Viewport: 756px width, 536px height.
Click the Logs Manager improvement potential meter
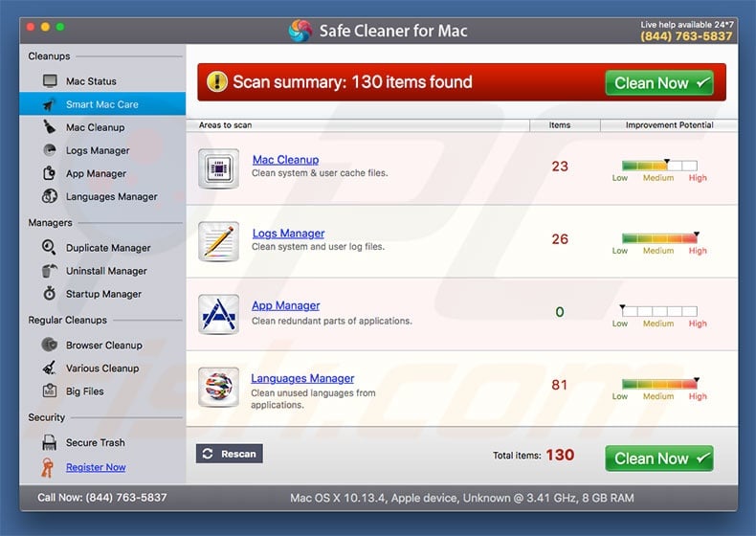659,237
